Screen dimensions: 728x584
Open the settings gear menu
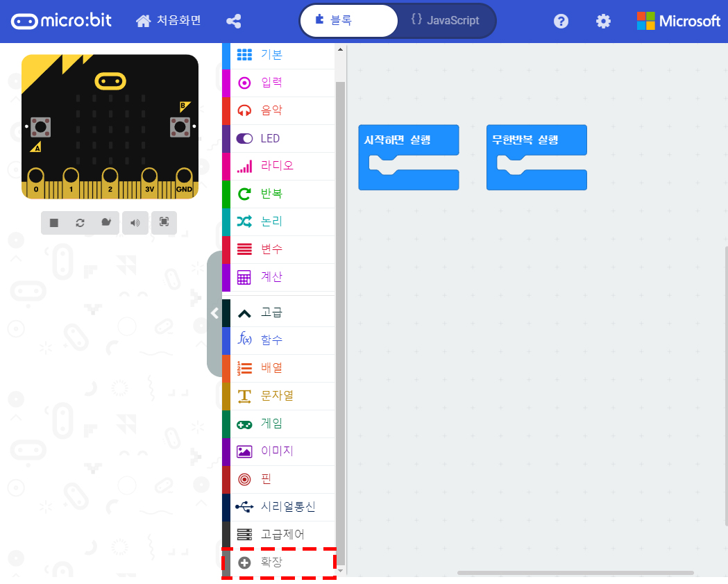pyautogui.click(x=603, y=21)
